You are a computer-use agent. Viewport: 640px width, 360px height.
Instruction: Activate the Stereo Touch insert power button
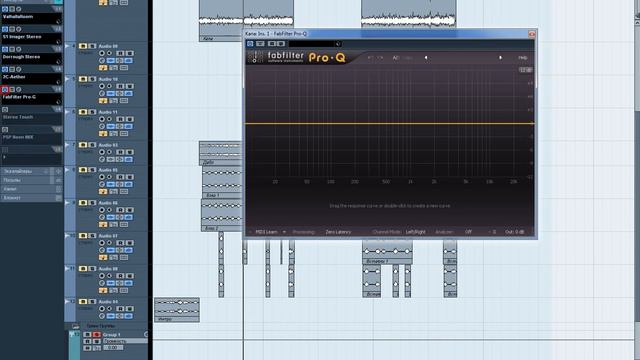point(5,109)
